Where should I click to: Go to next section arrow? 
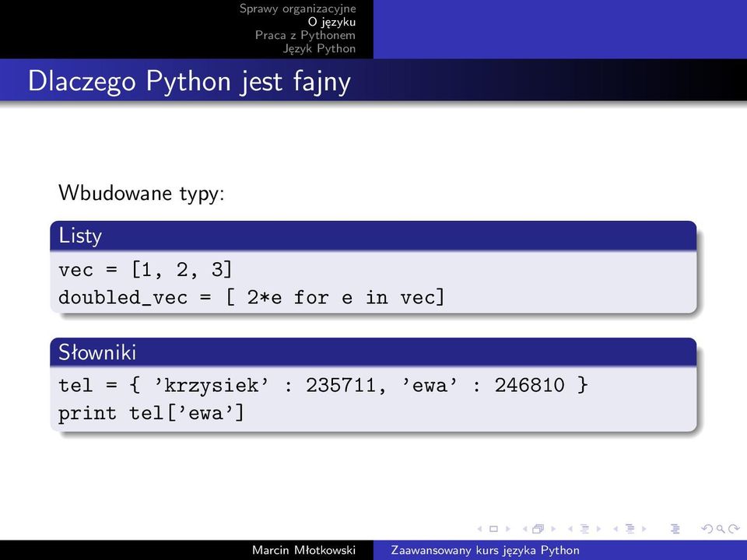tap(644, 529)
